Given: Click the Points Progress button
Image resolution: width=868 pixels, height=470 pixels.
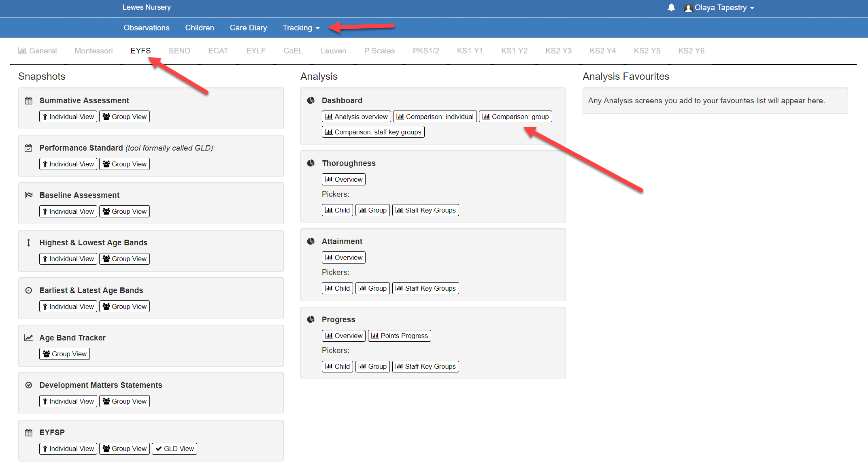Looking at the screenshot, I should 399,336.
